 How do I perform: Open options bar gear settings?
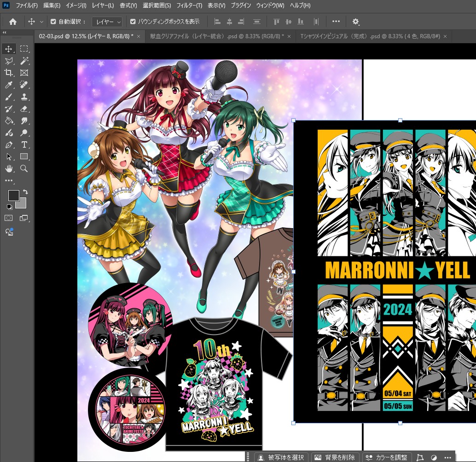click(x=355, y=22)
